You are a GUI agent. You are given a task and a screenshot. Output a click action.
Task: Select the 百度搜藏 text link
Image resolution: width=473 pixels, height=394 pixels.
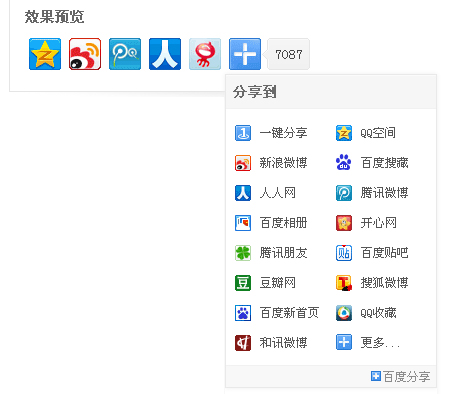coord(384,163)
